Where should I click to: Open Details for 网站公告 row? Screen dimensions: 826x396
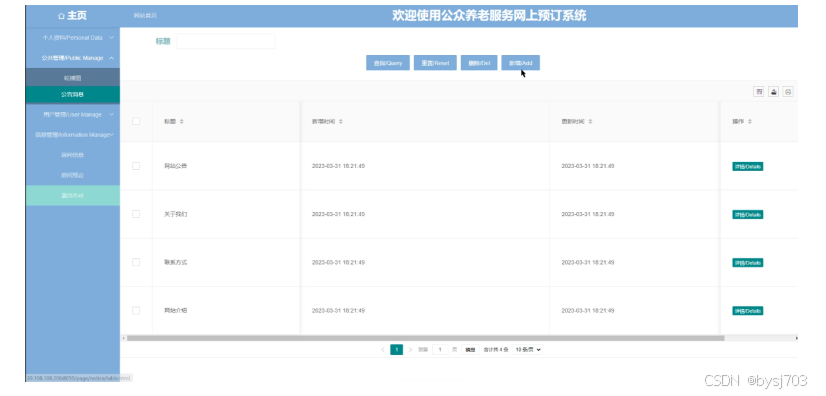coord(748,166)
